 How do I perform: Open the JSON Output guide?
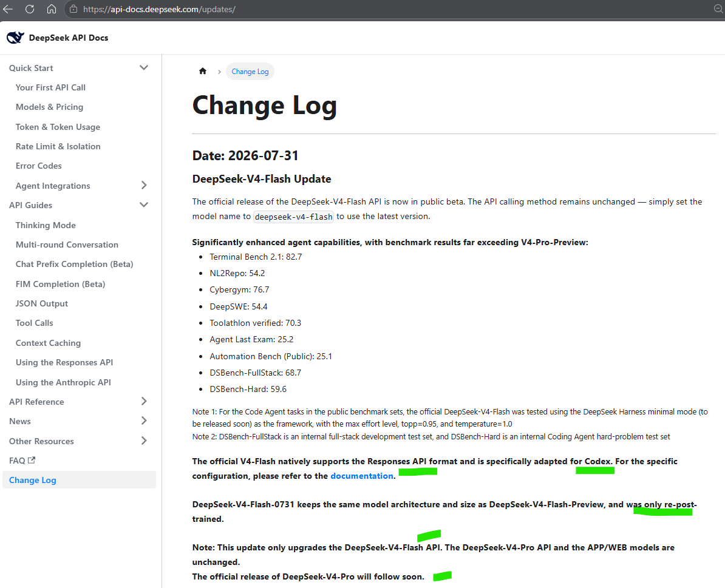click(42, 303)
